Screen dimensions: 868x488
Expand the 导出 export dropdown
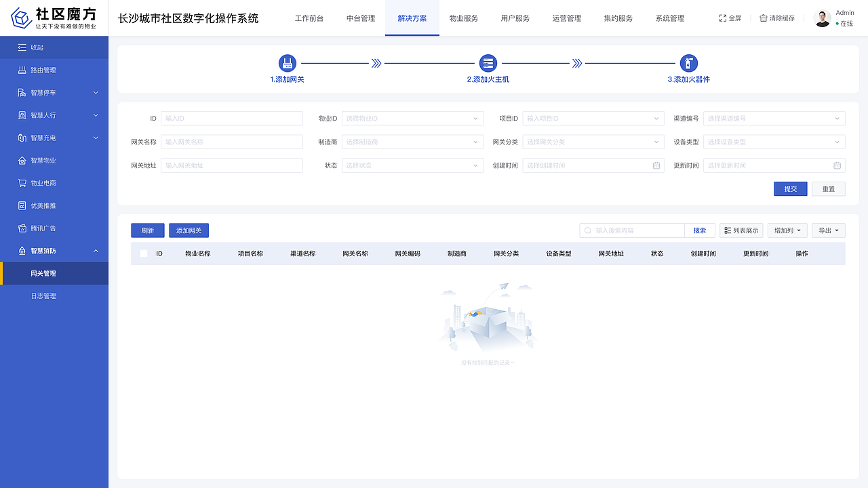coord(828,230)
